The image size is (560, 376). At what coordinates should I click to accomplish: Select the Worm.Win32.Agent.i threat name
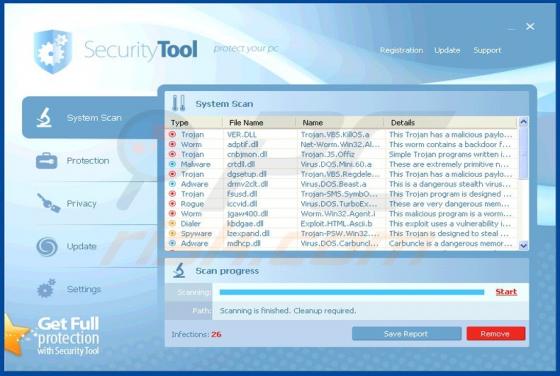pyautogui.click(x=338, y=214)
